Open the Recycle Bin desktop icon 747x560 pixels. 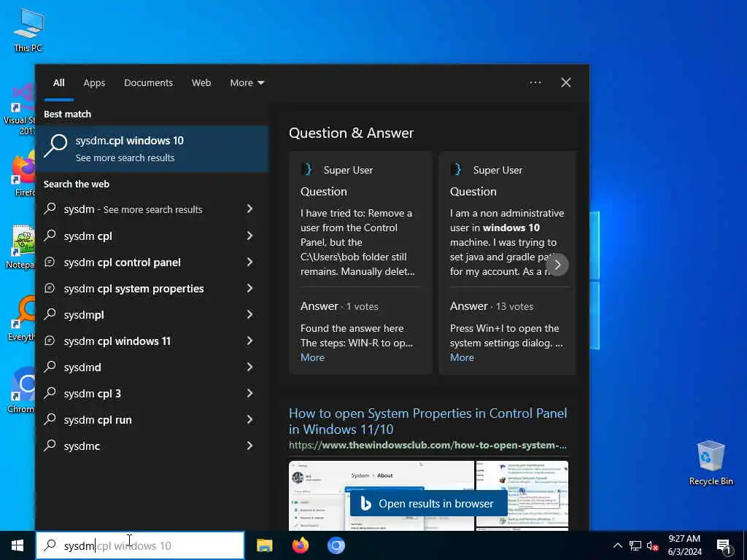pos(711,462)
